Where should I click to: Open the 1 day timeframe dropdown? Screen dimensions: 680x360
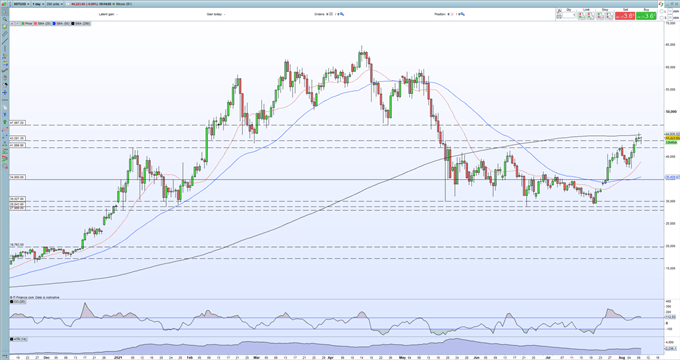click(x=38, y=4)
